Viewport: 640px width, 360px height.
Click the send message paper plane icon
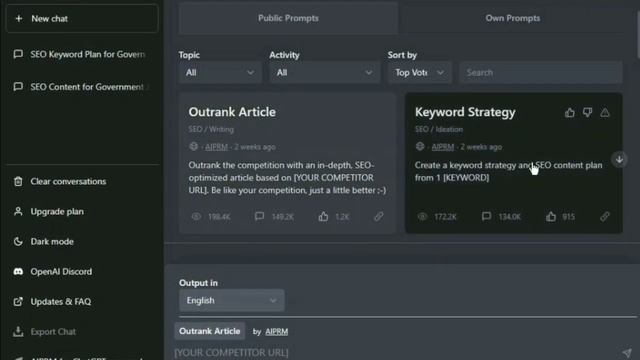tap(627, 352)
